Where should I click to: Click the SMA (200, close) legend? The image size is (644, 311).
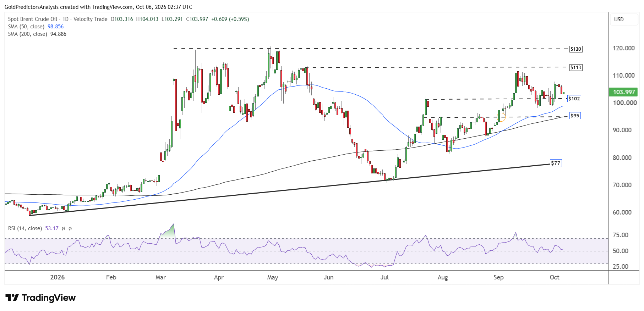click(28, 34)
